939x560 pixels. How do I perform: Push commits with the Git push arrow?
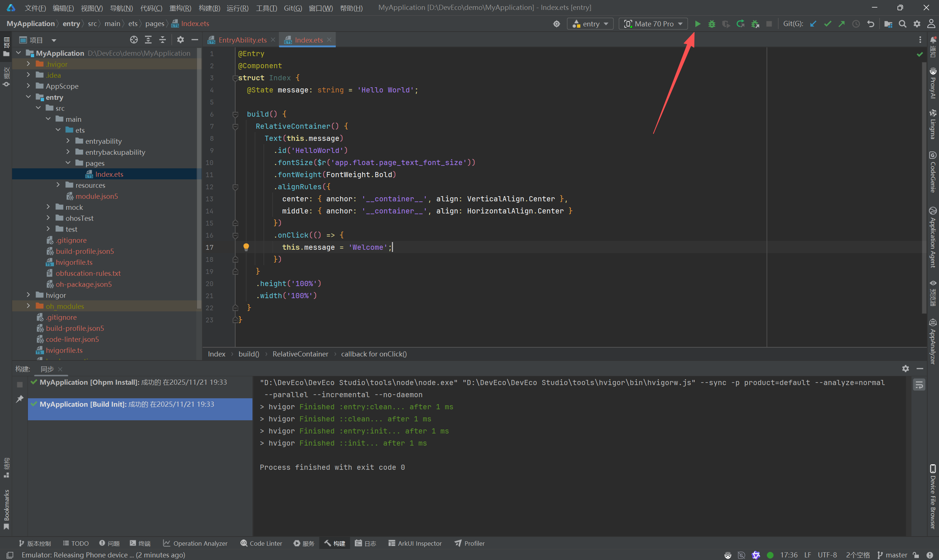[842, 24]
